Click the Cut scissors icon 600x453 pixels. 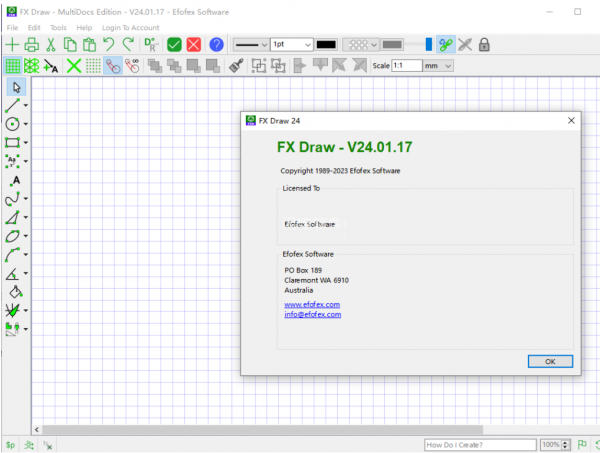point(51,45)
